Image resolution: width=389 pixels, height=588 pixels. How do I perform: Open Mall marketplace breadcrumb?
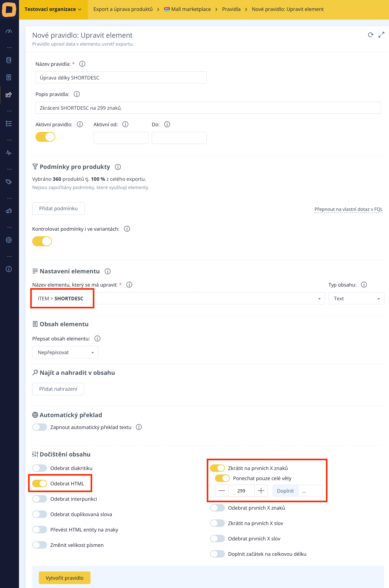(x=187, y=9)
